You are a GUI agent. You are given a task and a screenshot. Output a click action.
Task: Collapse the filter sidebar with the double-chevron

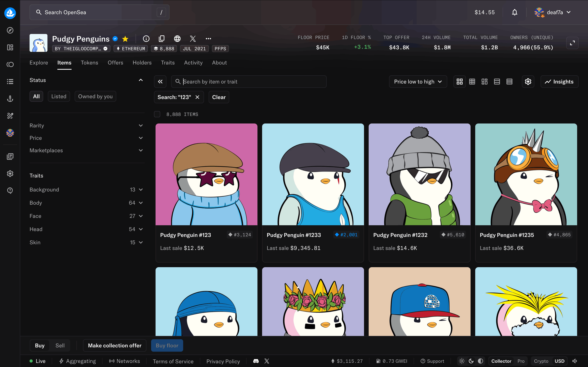[x=160, y=82]
